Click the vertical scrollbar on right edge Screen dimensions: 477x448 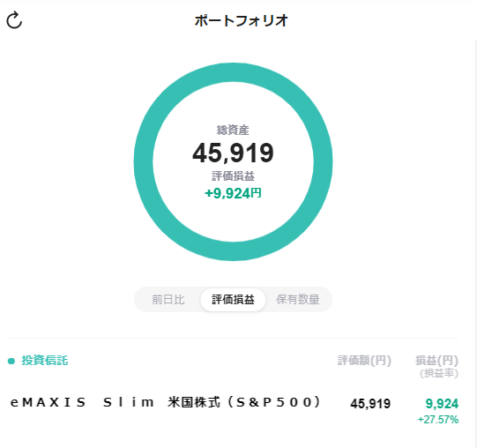(475, 243)
